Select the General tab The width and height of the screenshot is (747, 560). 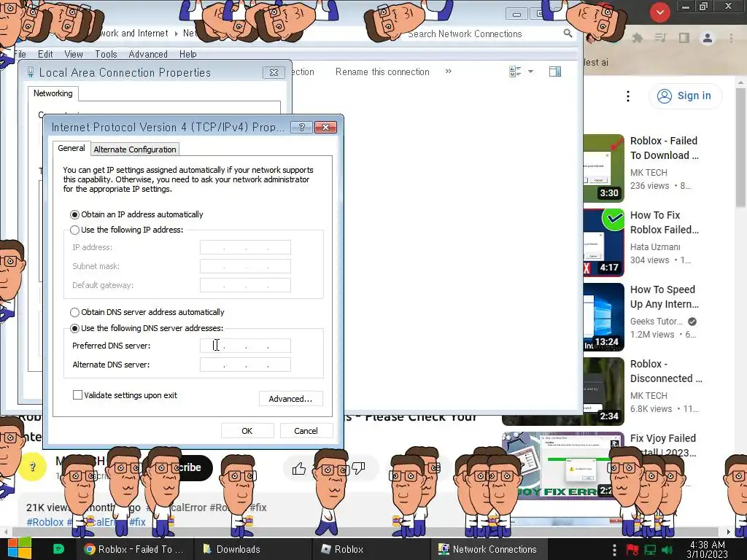coord(71,148)
